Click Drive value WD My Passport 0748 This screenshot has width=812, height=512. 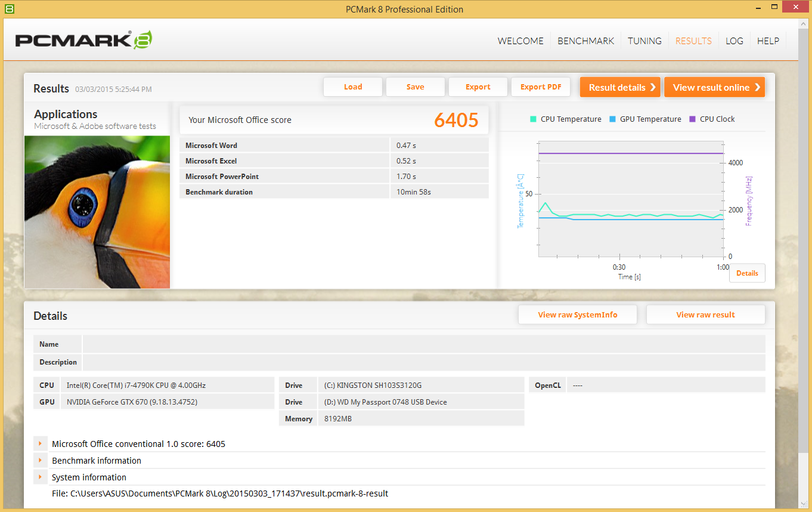(421, 402)
